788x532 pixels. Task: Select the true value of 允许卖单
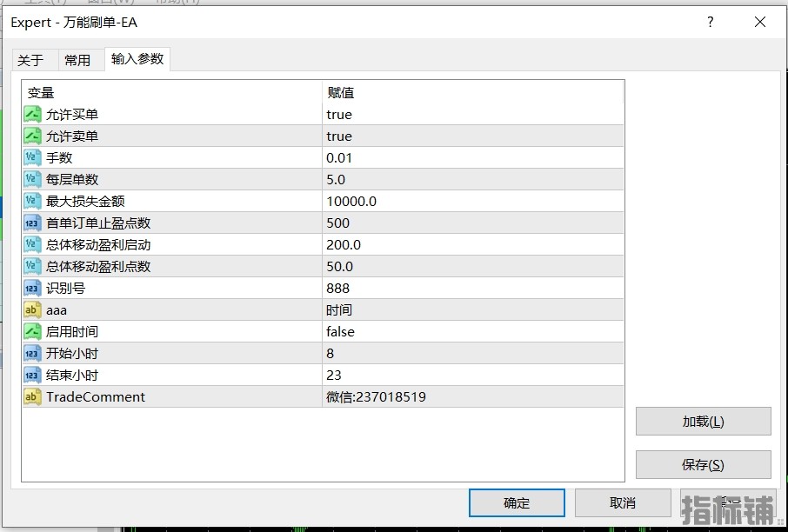click(x=339, y=136)
